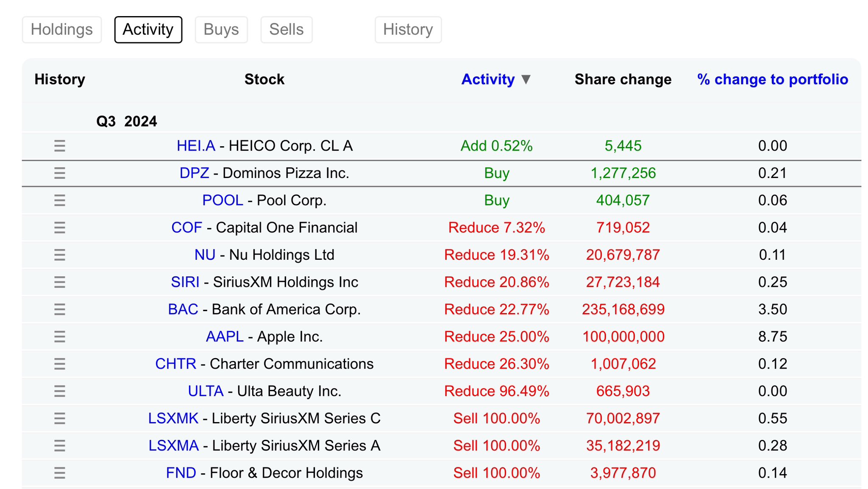Click 'Add 0.52%' activity cell
Viewport: 868px width, 489px height.
coord(497,146)
